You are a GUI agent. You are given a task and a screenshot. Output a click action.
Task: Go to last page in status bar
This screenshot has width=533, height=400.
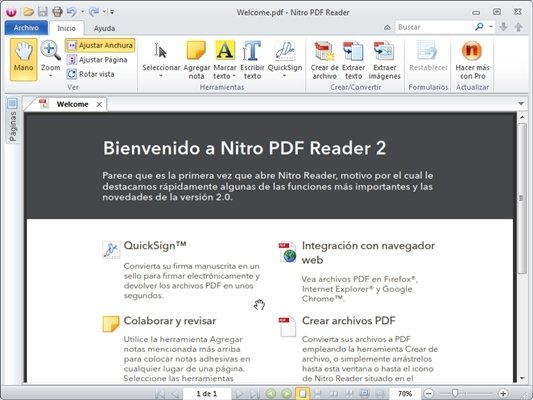tap(255, 394)
